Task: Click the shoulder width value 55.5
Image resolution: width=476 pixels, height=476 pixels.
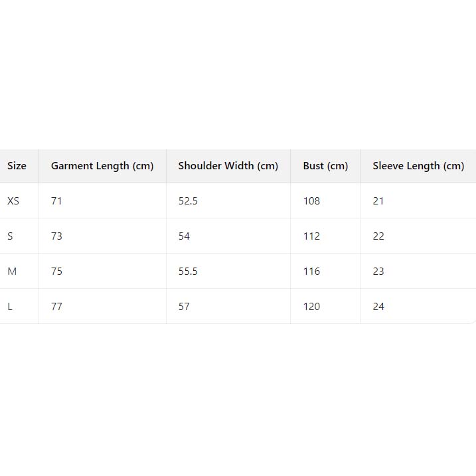Action: 188,272
